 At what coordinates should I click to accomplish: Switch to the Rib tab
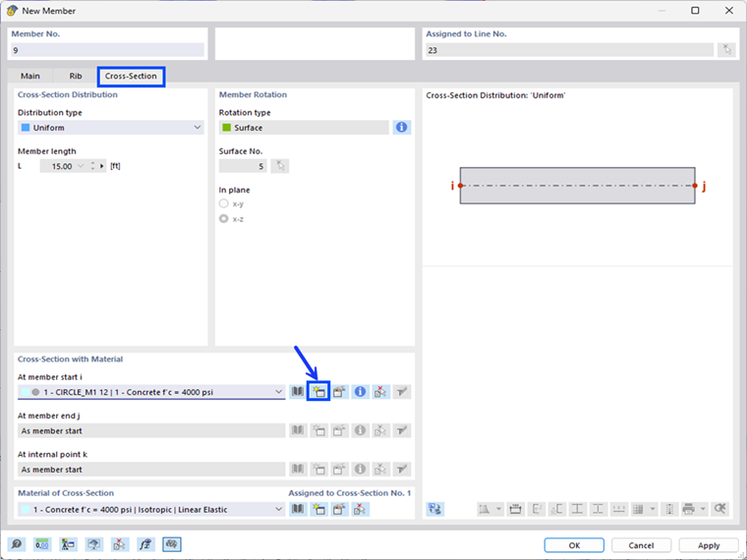tap(76, 76)
